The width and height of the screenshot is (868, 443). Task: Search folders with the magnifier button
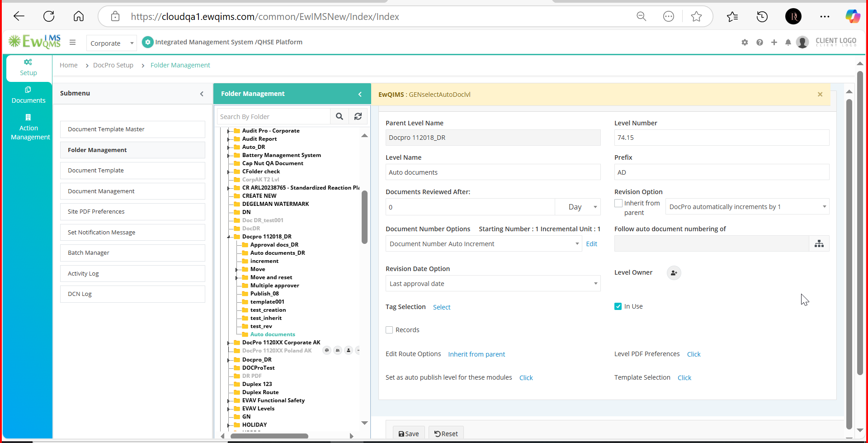coord(340,117)
